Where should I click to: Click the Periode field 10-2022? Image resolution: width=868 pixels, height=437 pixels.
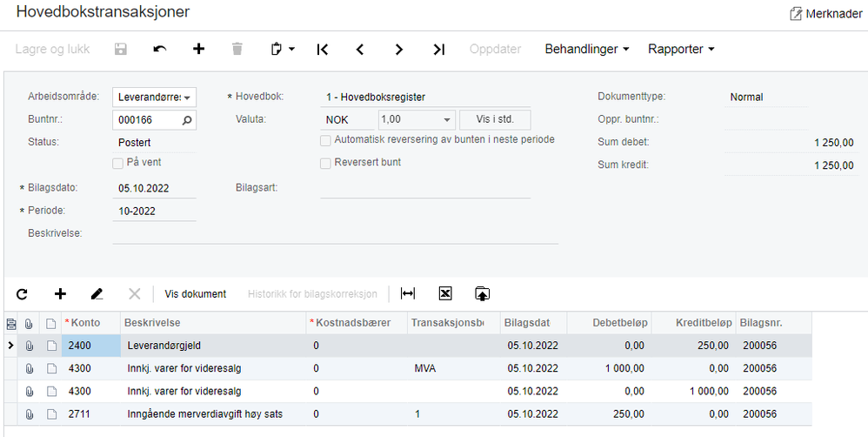click(155, 211)
